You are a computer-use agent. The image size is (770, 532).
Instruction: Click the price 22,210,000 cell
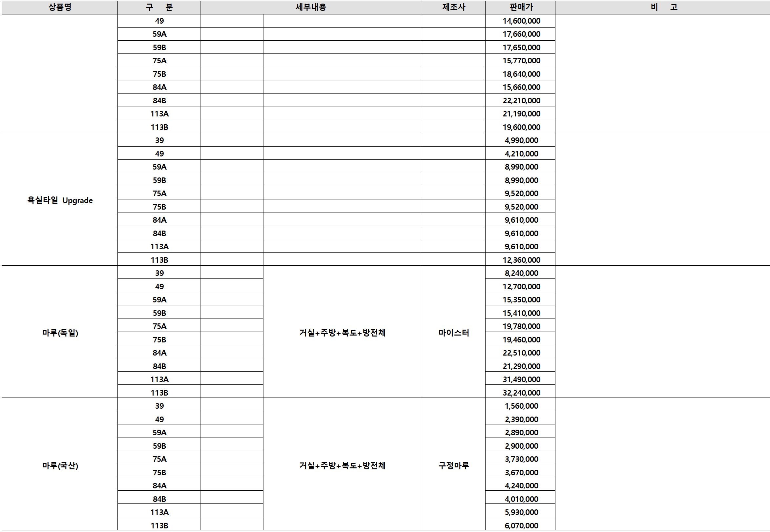click(521, 100)
